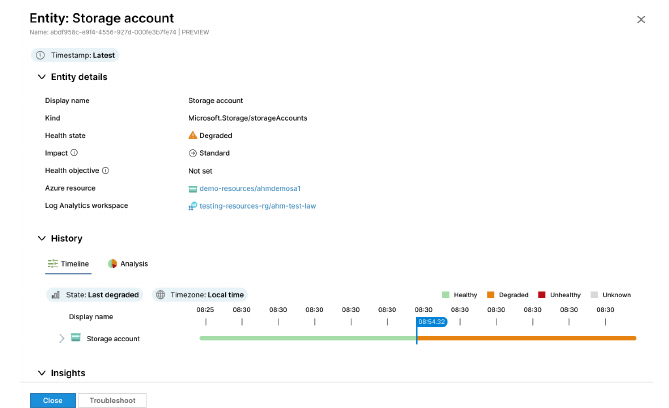Click the Standard impact value text

coord(215,153)
